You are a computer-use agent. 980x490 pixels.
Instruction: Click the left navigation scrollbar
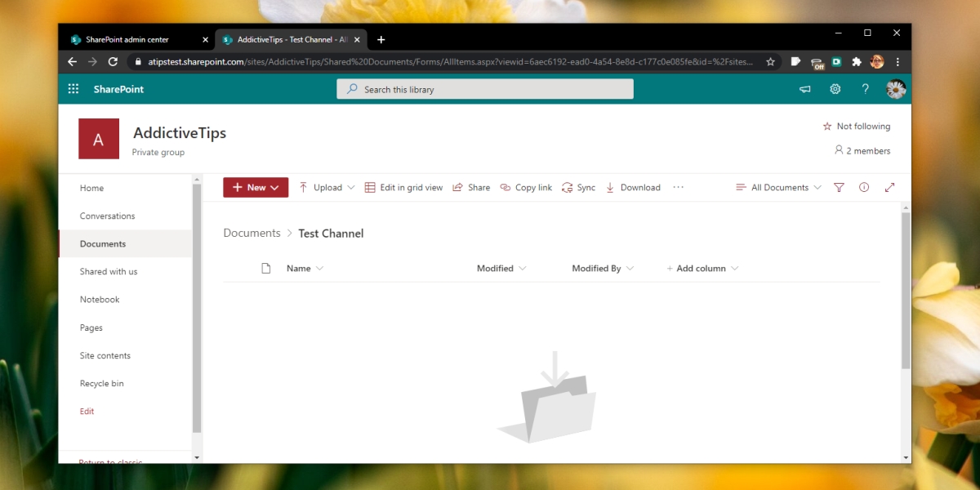(196, 309)
